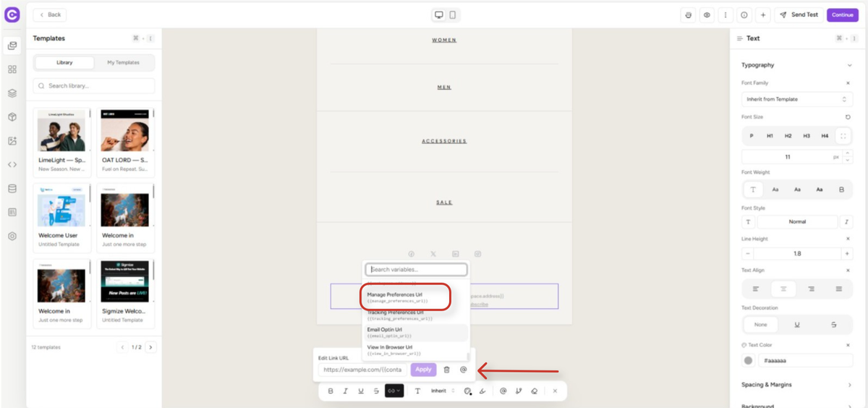
Task: Switch to the Library tab
Action: (x=64, y=63)
